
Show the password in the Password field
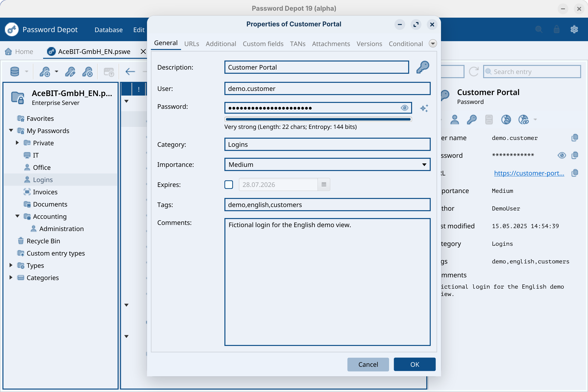[x=404, y=108]
